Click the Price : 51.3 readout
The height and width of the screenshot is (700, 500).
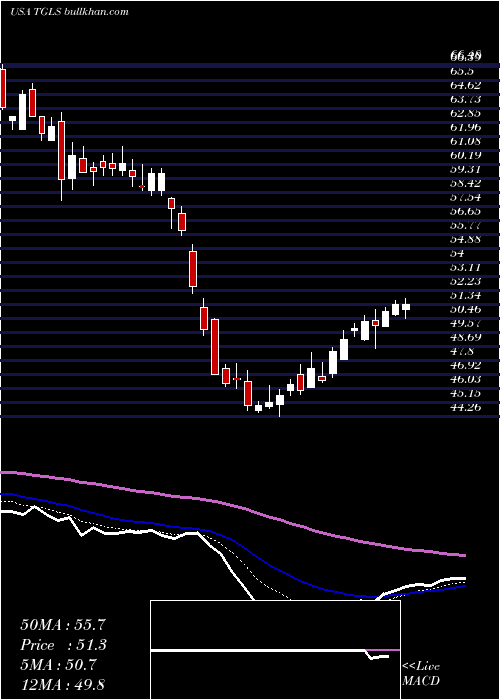pyautogui.click(x=64, y=645)
